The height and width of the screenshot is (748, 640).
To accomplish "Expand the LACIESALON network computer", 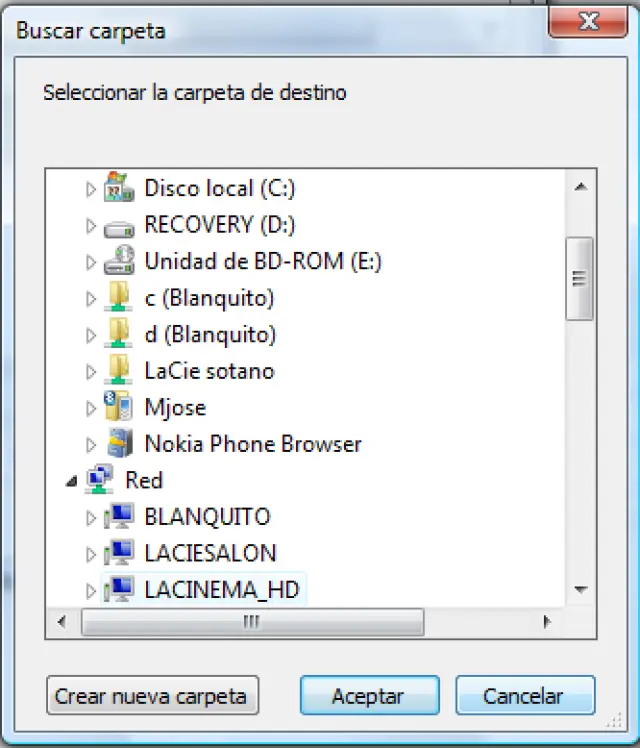I will [x=91, y=554].
